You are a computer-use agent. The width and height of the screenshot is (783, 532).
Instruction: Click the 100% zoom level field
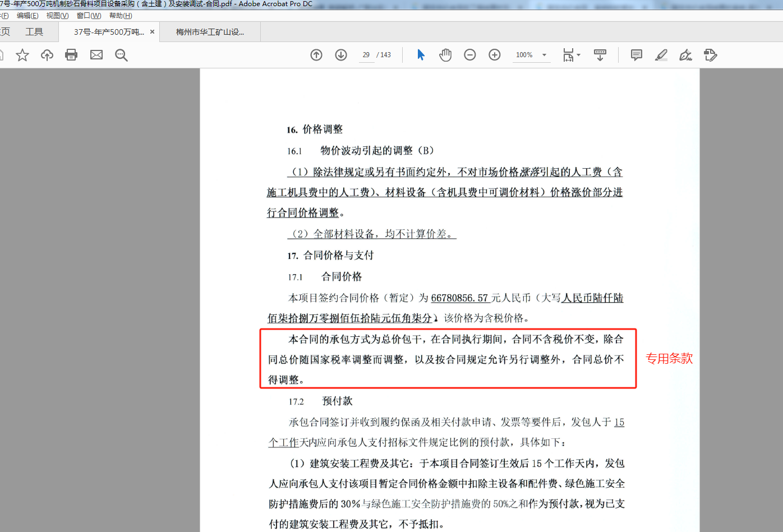pos(524,55)
